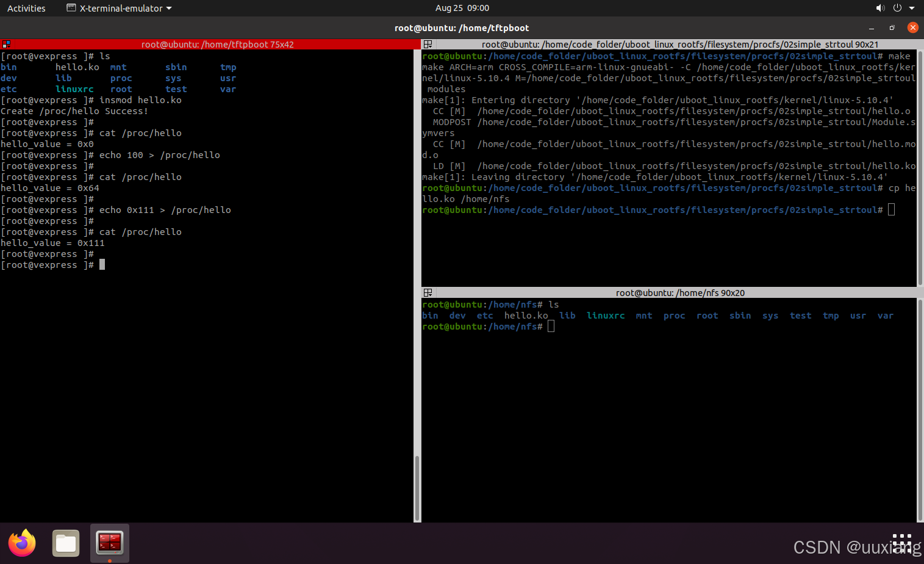Screen dimensions: 924x564
Task: Minimize the terminal window
Action: point(872,28)
